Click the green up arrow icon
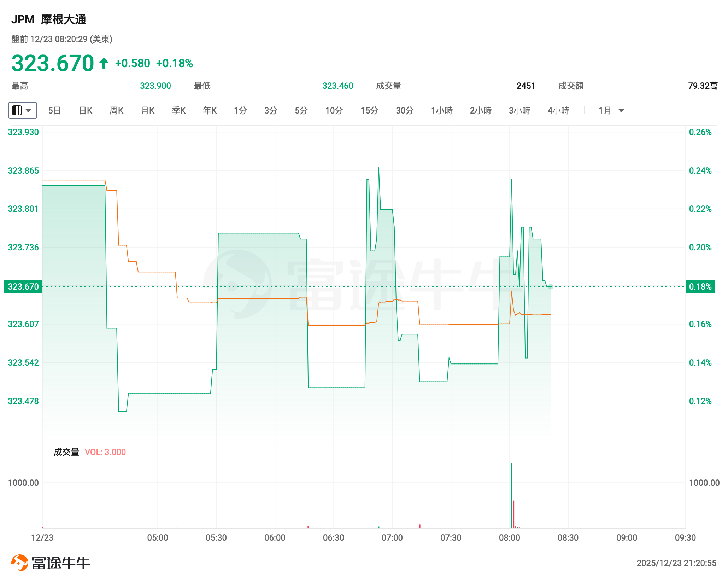The image size is (728, 582). point(104,63)
